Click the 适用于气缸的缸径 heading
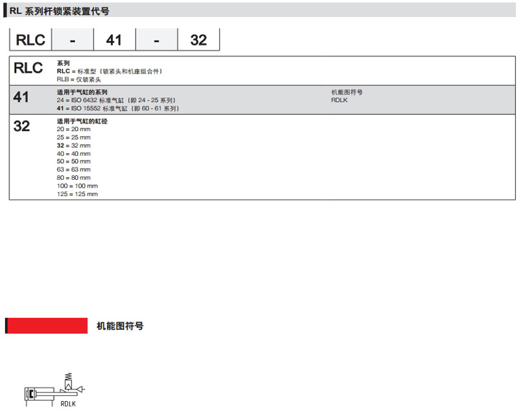 click(82, 121)
